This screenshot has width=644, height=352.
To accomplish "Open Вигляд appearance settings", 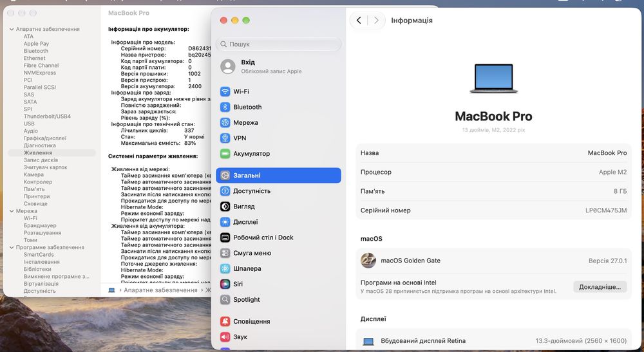I will click(x=278, y=207).
